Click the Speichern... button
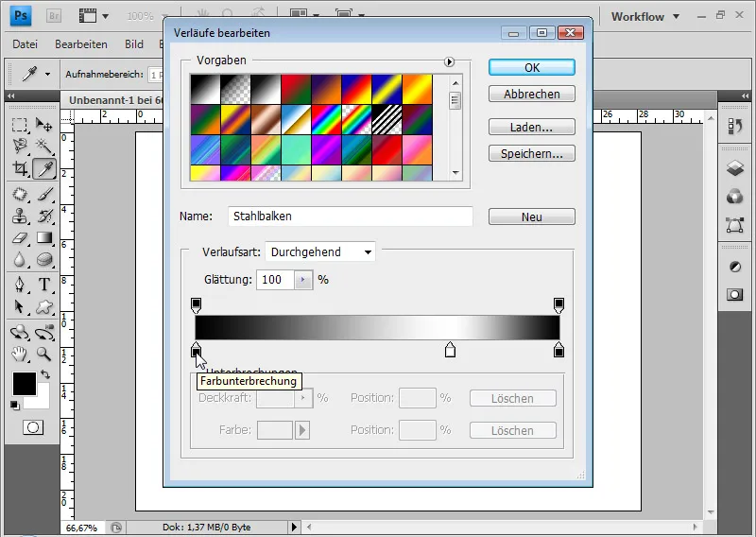Screen dimensions: 756x537 point(532,153)
